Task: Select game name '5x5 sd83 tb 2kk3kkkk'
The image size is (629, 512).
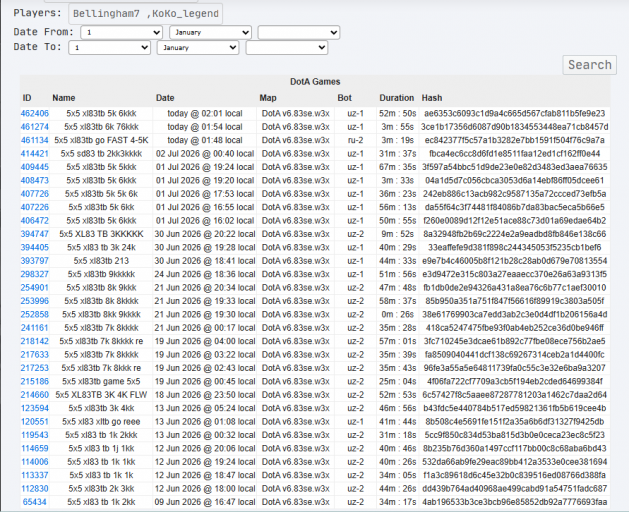Action: 101,154
